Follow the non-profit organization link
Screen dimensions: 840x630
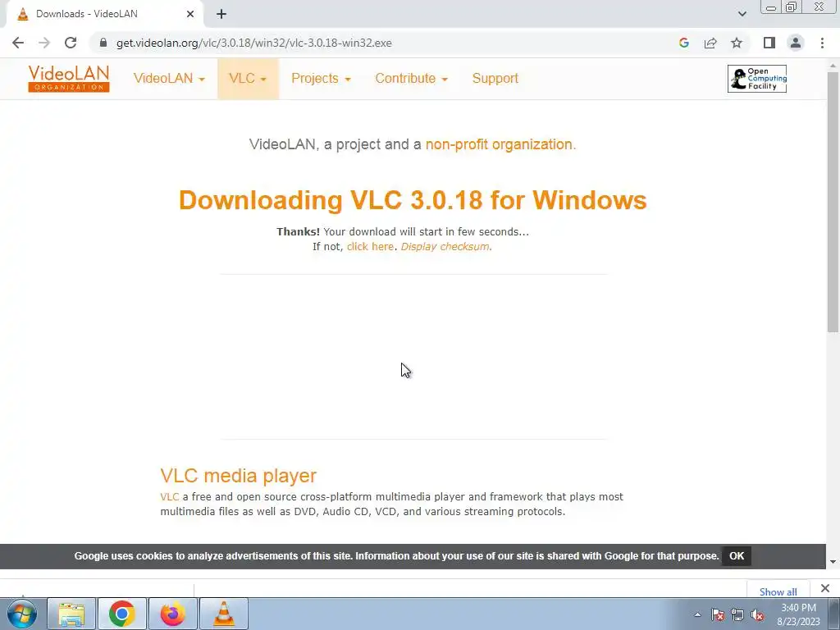(x=499, y=144)
